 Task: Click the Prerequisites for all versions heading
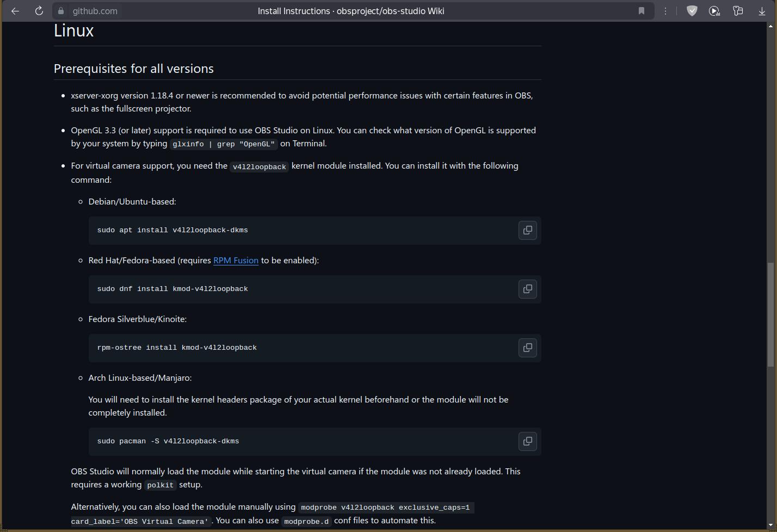(133, 69)
